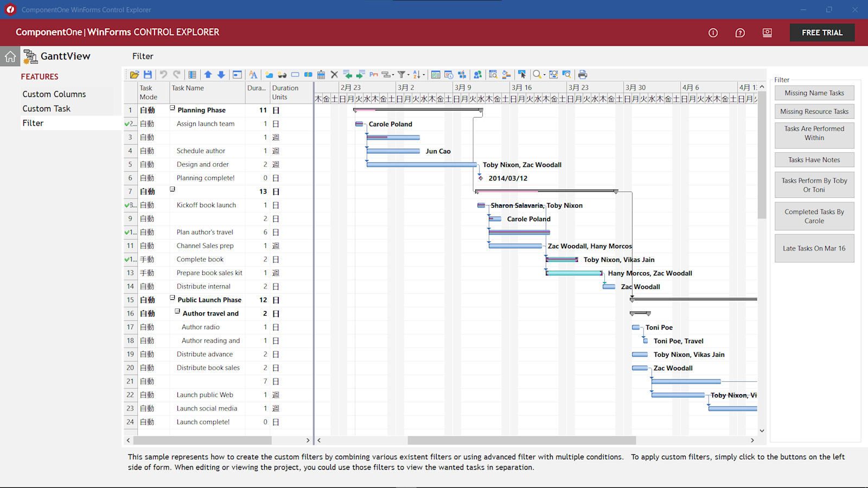Outdent task using green left arrow
Screen dimensions: 868x488
[x=348, y=74]
